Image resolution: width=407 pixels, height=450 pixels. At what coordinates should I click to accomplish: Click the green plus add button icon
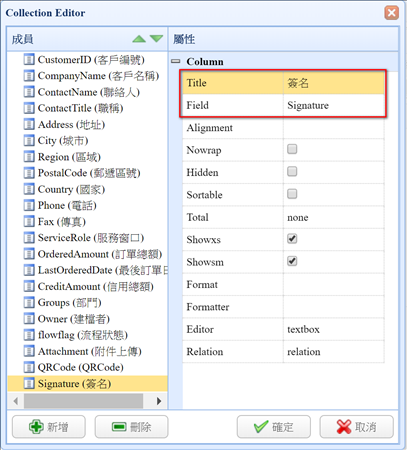pos(36,426)
